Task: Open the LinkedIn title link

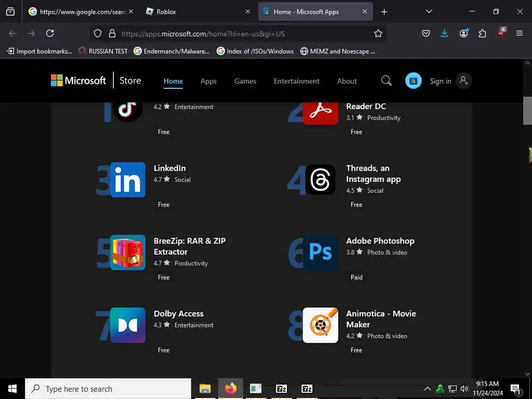Action: pos(170,168)
